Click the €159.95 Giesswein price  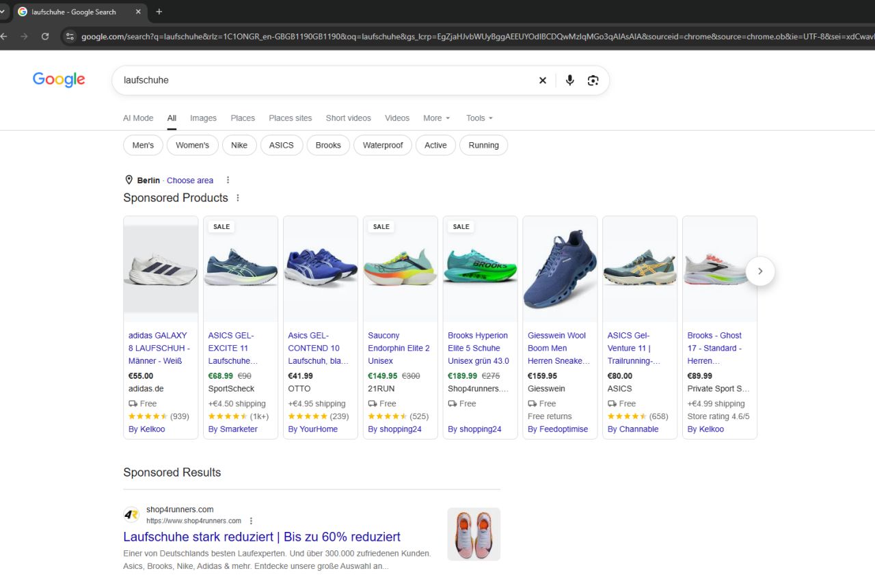point(543,376)
